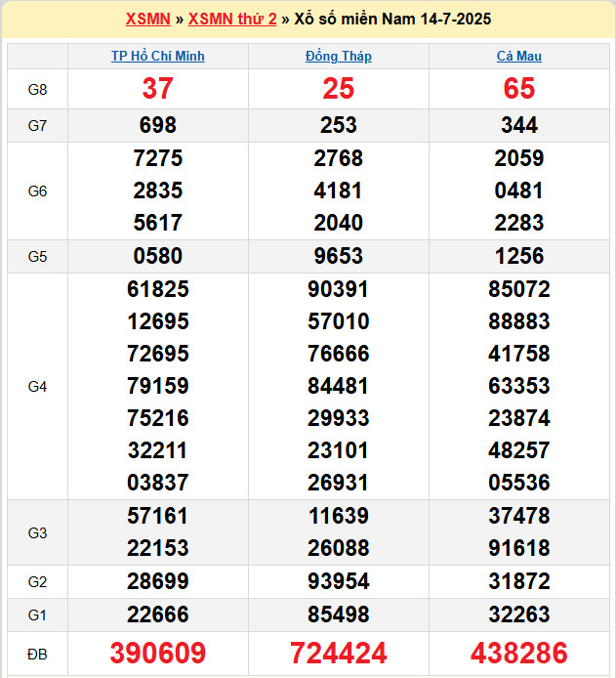The height and width of the screenshot is (678, 616).
Task: Select the G4 number 05536
Action: click(518, 483)
